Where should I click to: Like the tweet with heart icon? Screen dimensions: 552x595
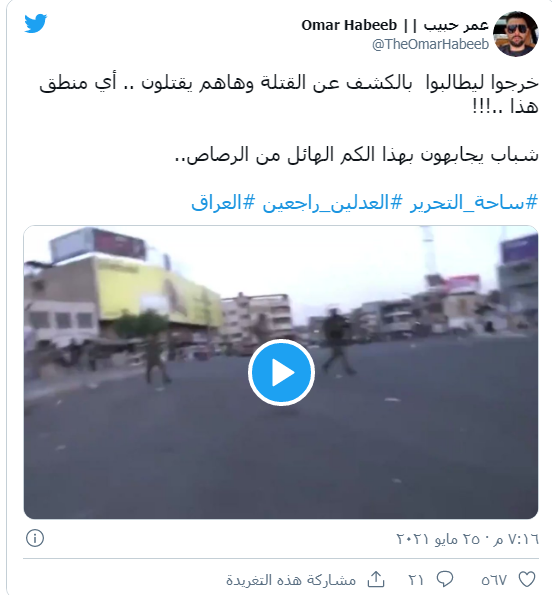click(527, 579)
